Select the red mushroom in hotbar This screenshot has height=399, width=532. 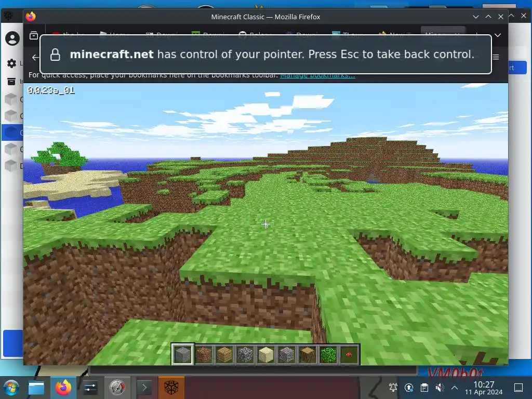pos(349,354)
